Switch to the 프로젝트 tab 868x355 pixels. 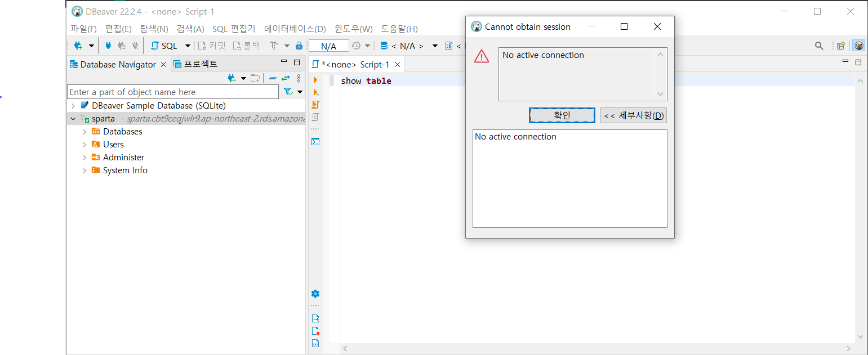[195, 64]
